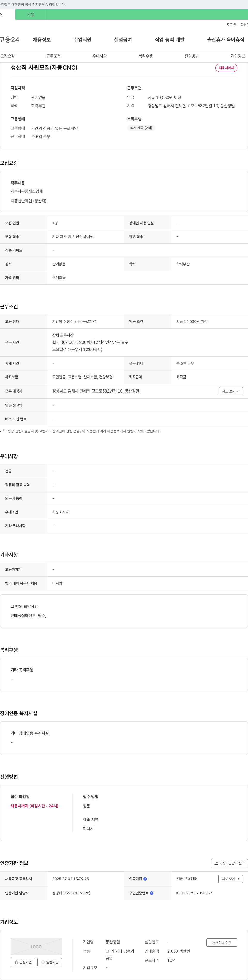Viewport: 248px width, 980px height.
Task: Switch to the 기업 tab
Action: tap(31, 14)
